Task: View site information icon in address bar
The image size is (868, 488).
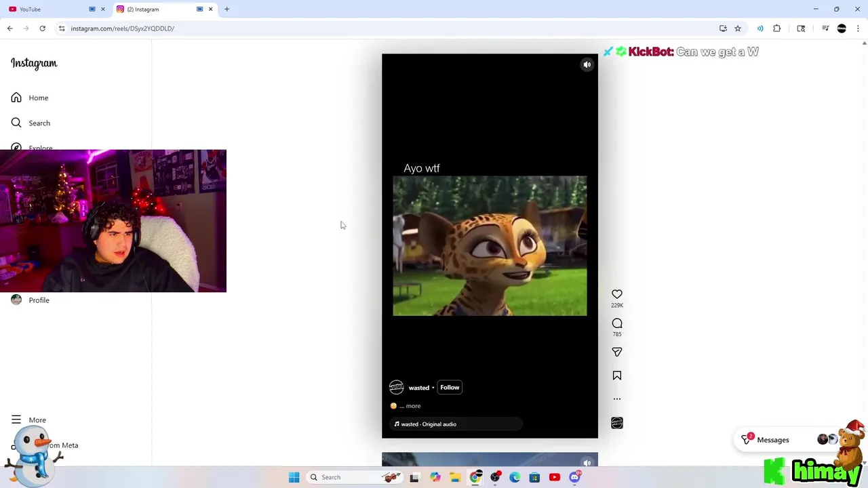Action: click(x=62, y=28)
